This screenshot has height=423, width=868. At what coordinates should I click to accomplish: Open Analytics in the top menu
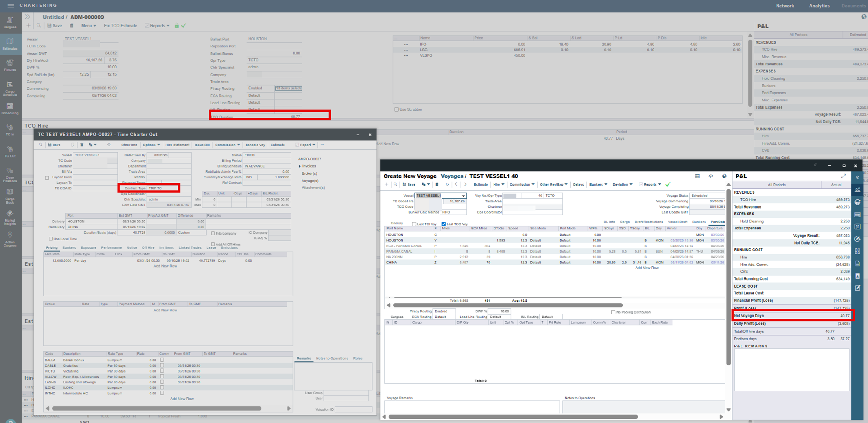tap(819, 6)
